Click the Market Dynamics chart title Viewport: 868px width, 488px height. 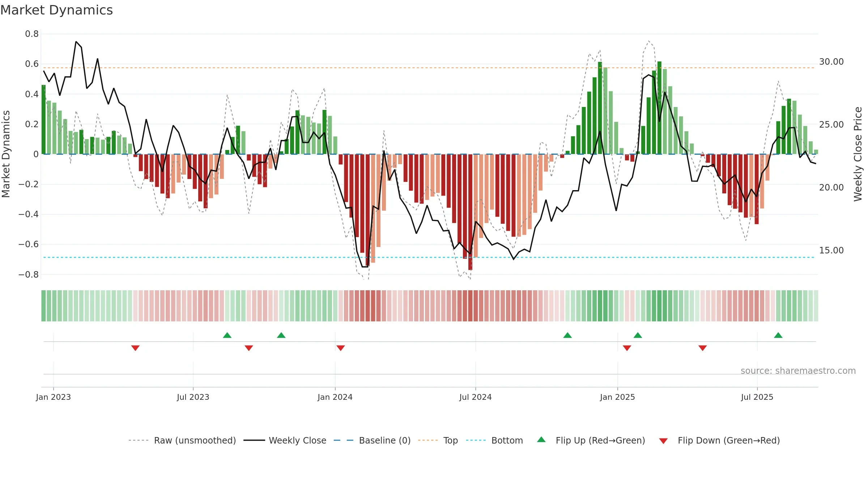coord(57,10)
